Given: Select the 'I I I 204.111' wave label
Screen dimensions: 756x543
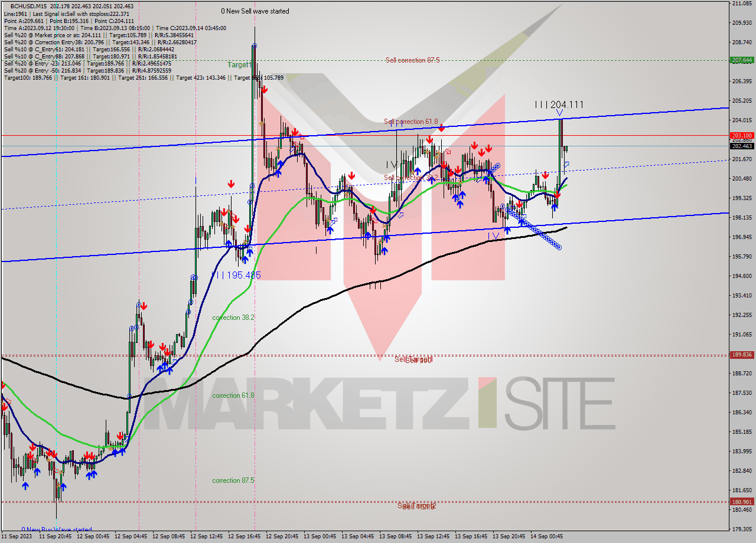Looking at the screenshot, I should pyautogui.click(x=559, y=104).
